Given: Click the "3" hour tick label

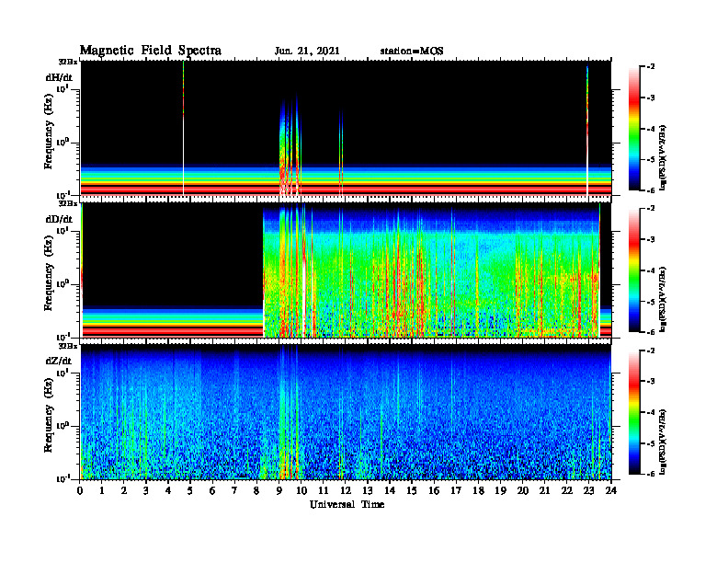Looking at the screenshot, I should click(146, 491).
